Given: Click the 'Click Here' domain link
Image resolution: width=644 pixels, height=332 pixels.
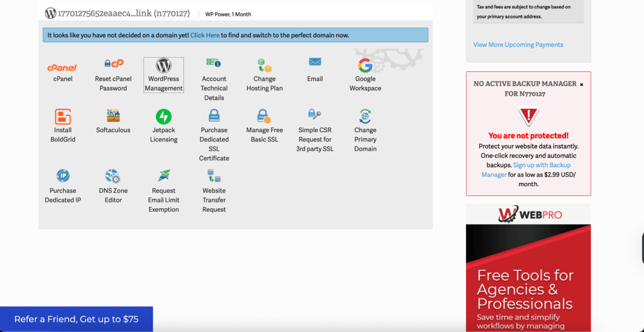Looking at the screenshot, I should [205, 35].
